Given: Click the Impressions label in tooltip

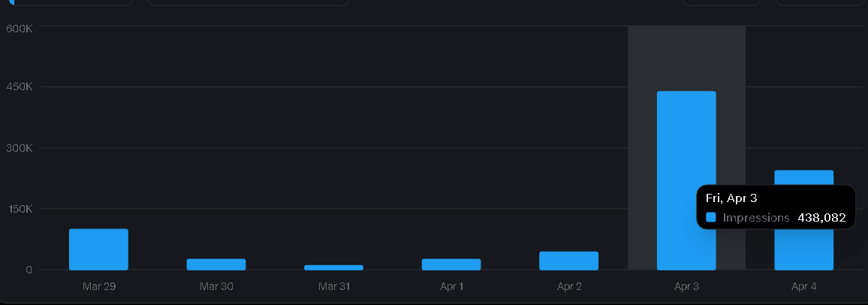Looking at the screenshot, I should pos(756,218).
